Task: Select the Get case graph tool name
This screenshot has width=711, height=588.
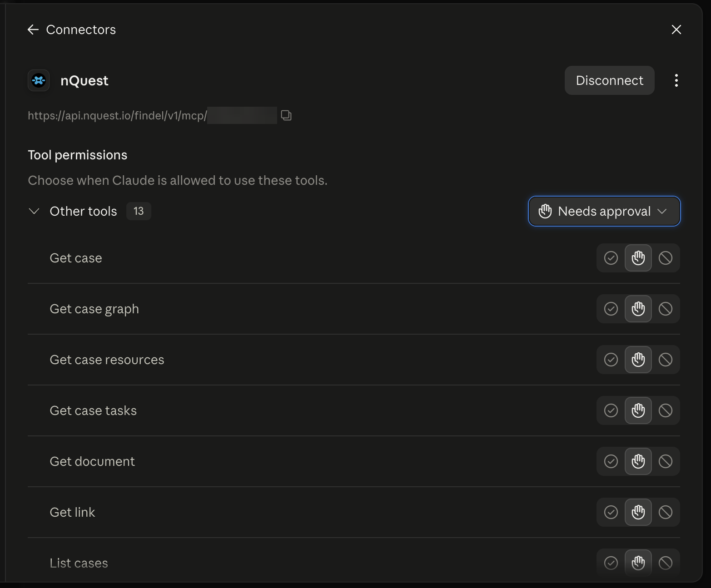Action: (94, 309)
